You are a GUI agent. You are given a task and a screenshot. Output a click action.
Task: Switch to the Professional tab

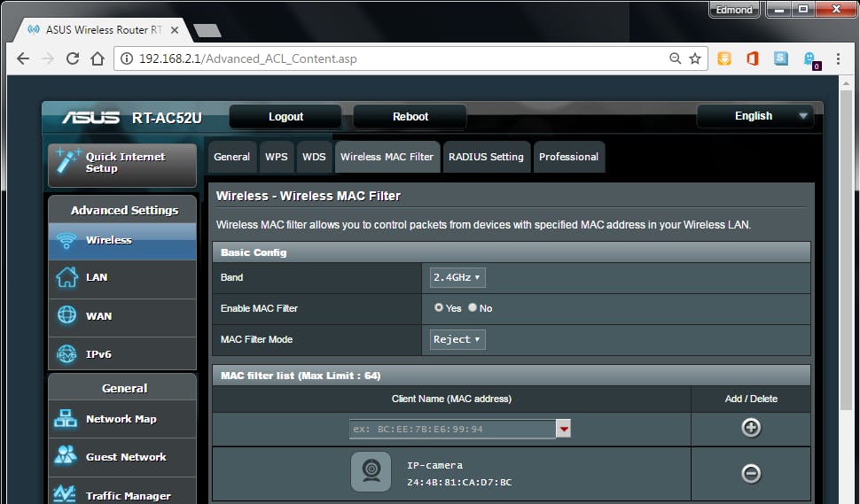[569, 157]
